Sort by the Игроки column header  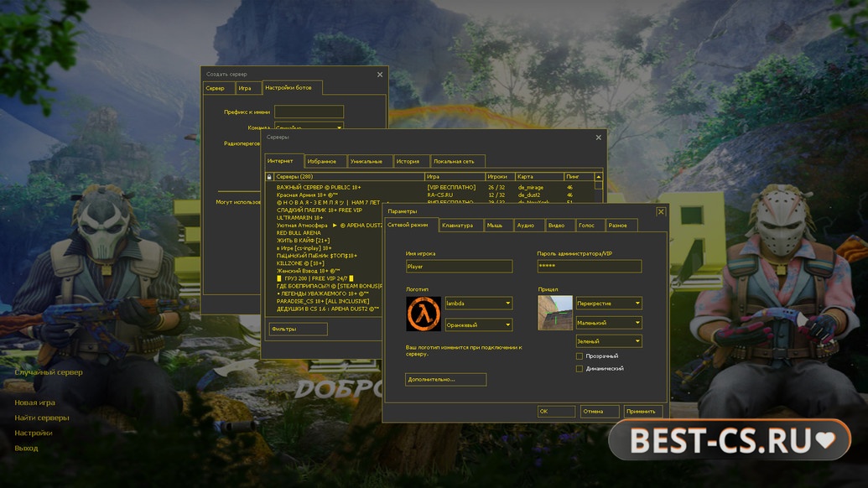click(x=500, y=176)
